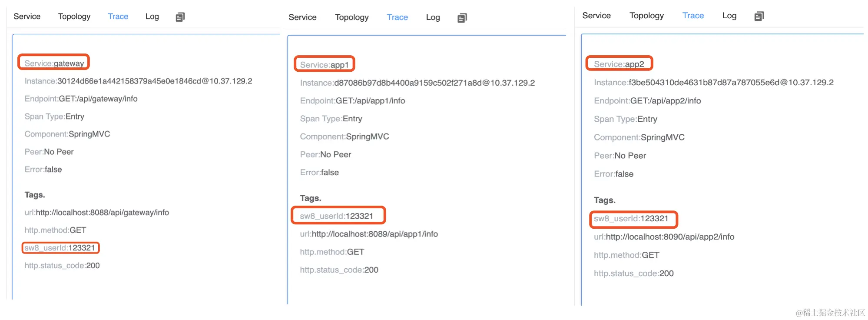Click the copy icon in the app1 panel
Viewport: 868px width, 320px height.
point(462,18)
